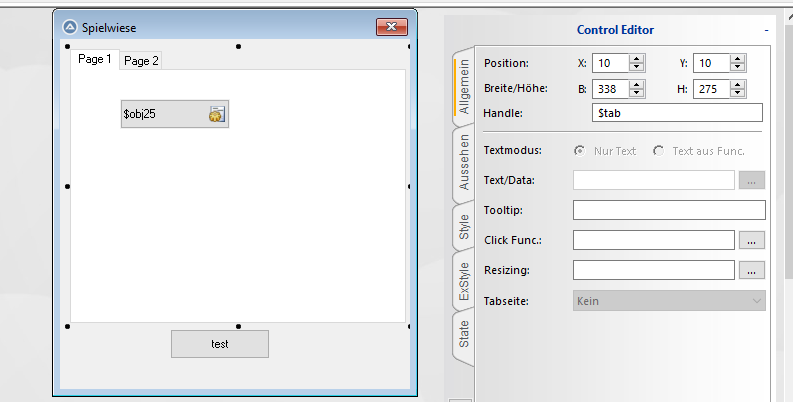Switch to the State side tab
Viewport: 793px width, 402px height.
464,334
